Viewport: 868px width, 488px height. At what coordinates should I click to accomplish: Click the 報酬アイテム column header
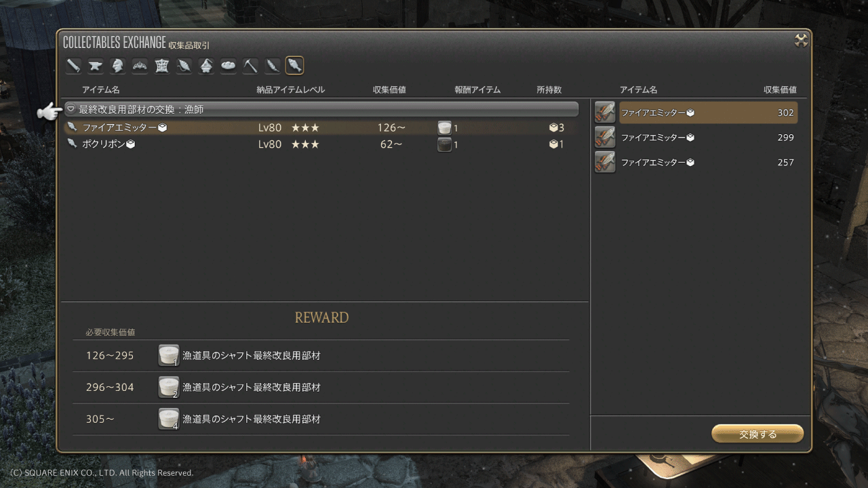point(477,89)
